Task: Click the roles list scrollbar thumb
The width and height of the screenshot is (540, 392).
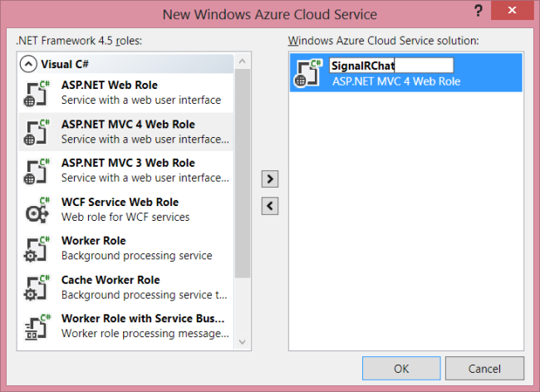Action: (243, 173)
